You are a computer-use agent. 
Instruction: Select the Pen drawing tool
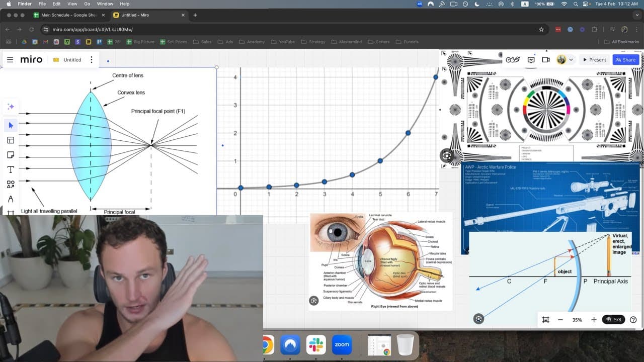point(11,199)
